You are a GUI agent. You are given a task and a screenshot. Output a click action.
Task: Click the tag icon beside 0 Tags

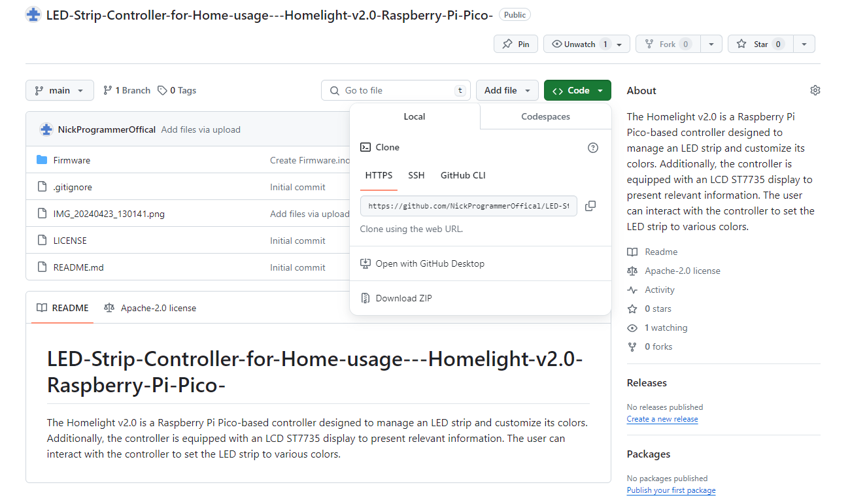click(162, 90)
